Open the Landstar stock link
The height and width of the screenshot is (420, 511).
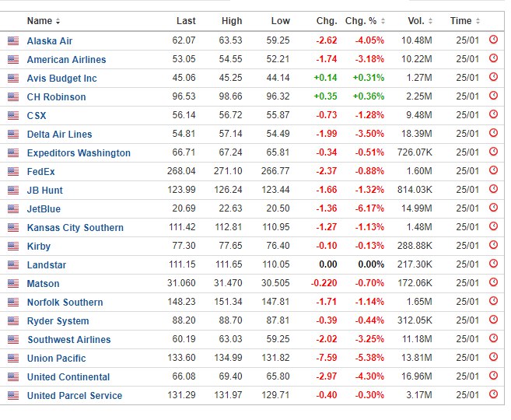coord(46,265)
